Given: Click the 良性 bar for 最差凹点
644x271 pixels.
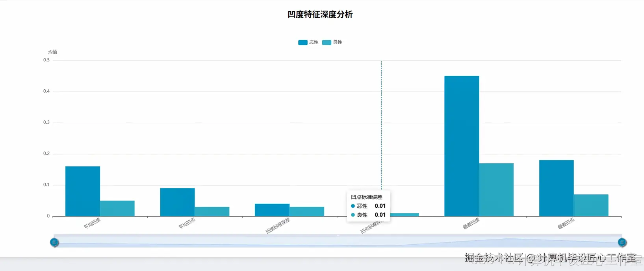Looking at the screenshot, I should (591, 205).
